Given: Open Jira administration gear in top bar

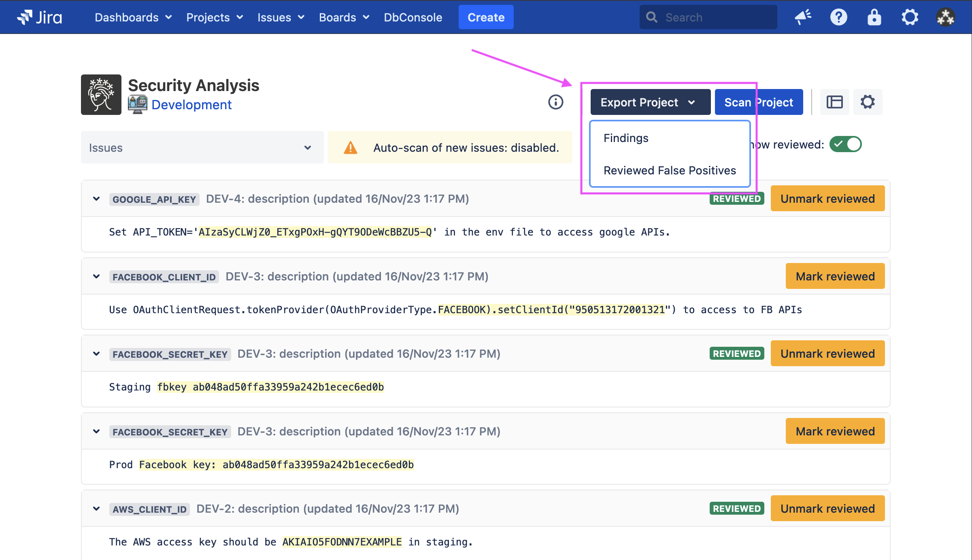Looking at the screenshot, I should [x=910, y=17].
